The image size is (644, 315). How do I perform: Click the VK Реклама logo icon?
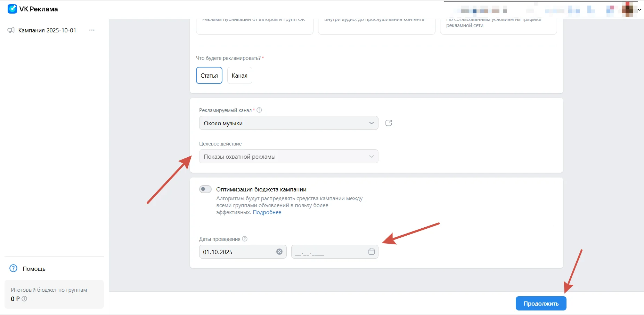[12, 9]
